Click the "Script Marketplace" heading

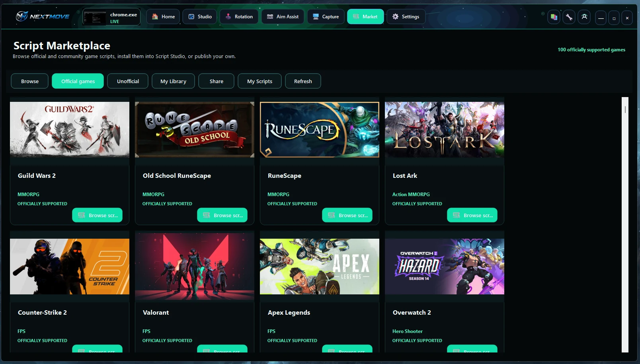62,46
